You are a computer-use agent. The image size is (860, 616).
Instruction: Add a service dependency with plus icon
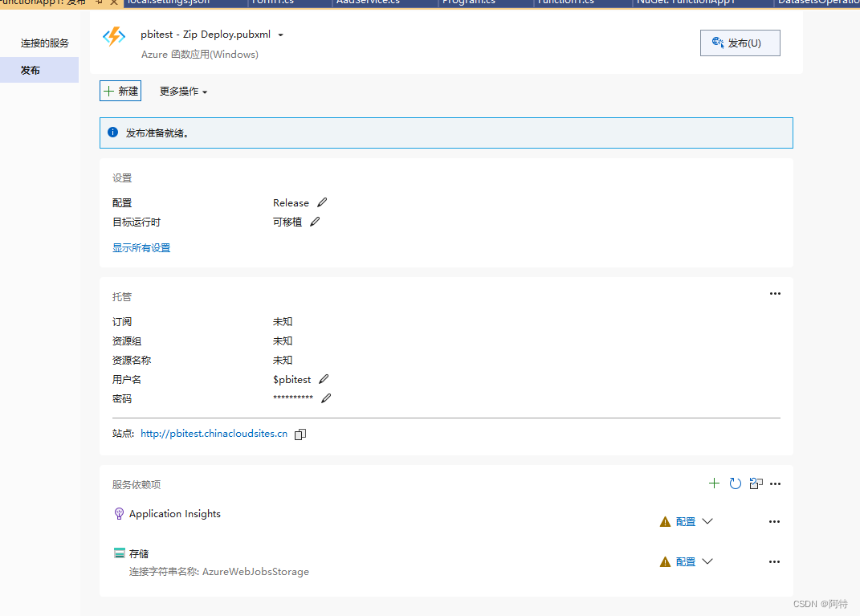714,483
